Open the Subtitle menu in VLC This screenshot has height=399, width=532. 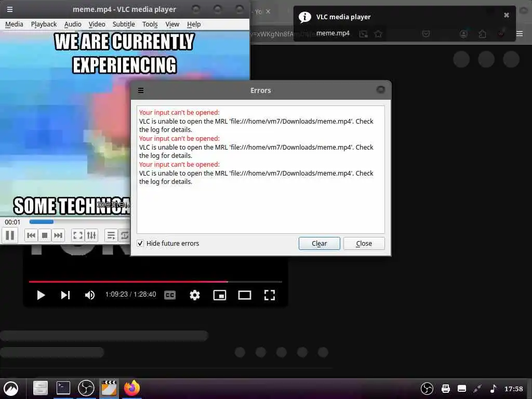coord(124,24)
